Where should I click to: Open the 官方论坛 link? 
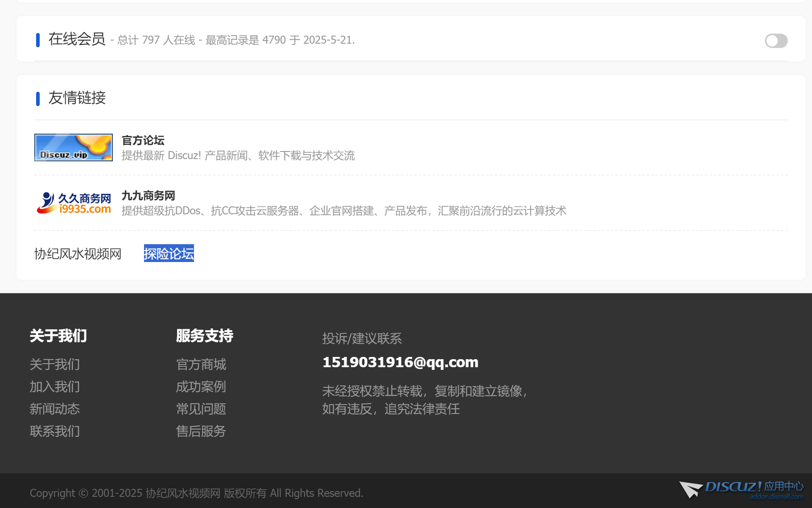pos(143,140)
